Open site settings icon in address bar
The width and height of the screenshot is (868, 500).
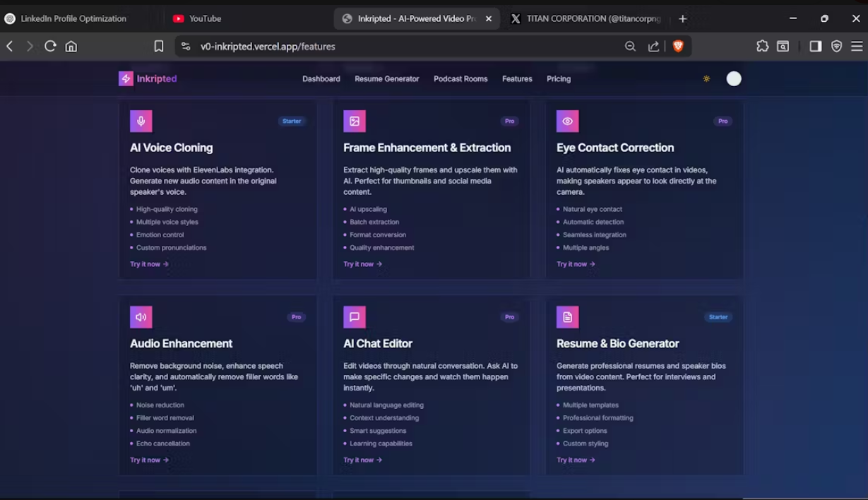click(186, 47)
